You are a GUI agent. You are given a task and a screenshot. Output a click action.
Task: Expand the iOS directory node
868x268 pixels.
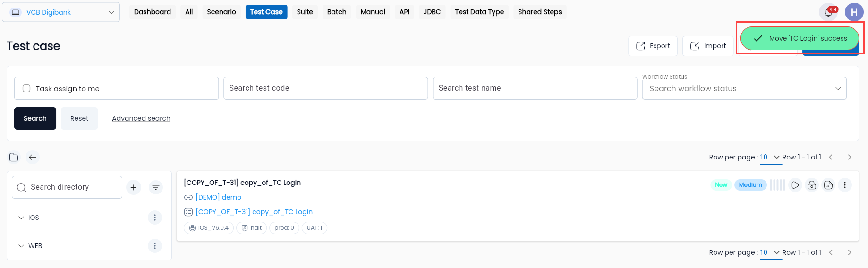tap(21, 218)
